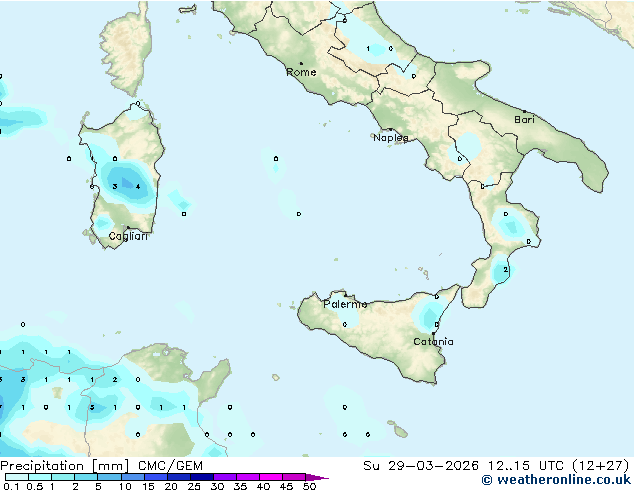Click the Rome city marker dot

pyautogui.click(x=301, y=63)
